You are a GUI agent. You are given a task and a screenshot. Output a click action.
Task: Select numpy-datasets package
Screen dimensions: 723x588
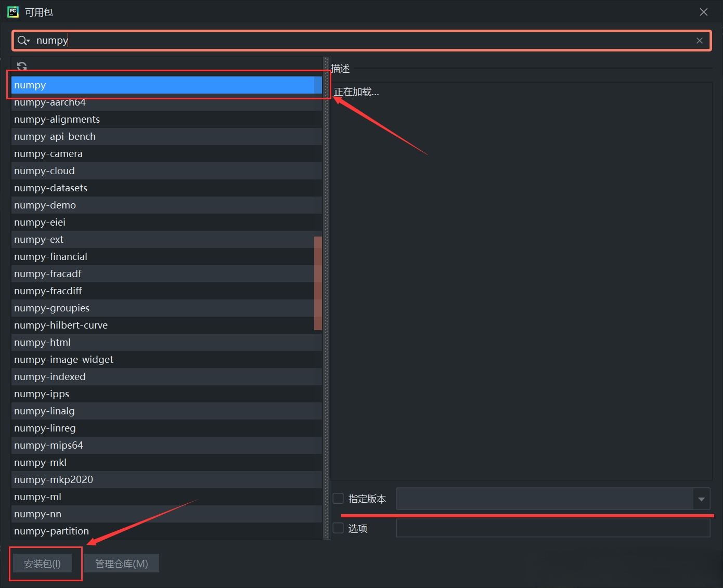166,188
